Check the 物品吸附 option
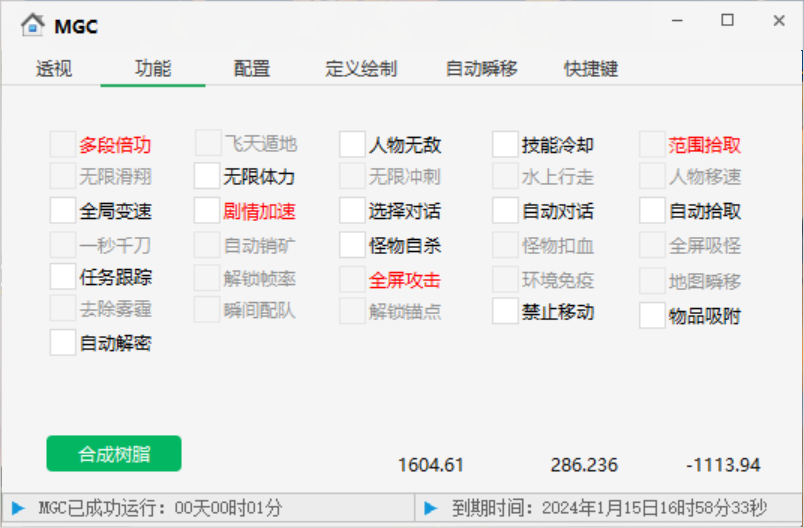The height and width of the screenshot is (528, 804). (652, 315)
